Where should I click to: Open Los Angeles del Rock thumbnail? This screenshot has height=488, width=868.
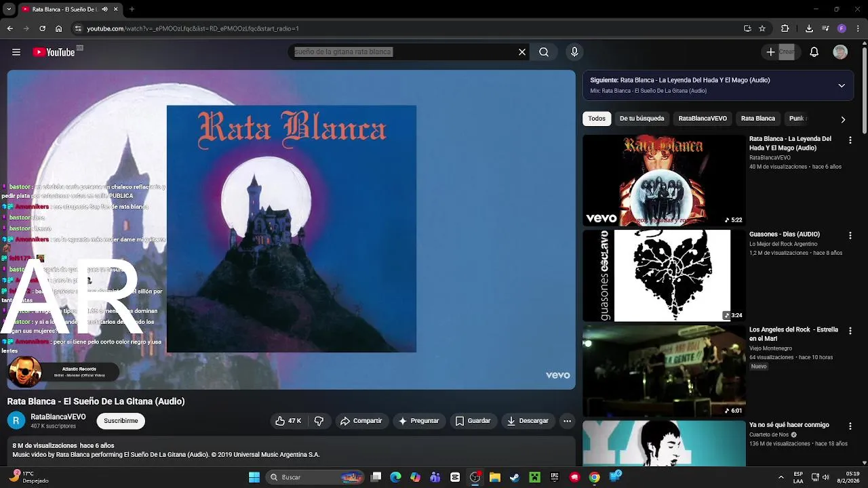[x=664, y=371]
